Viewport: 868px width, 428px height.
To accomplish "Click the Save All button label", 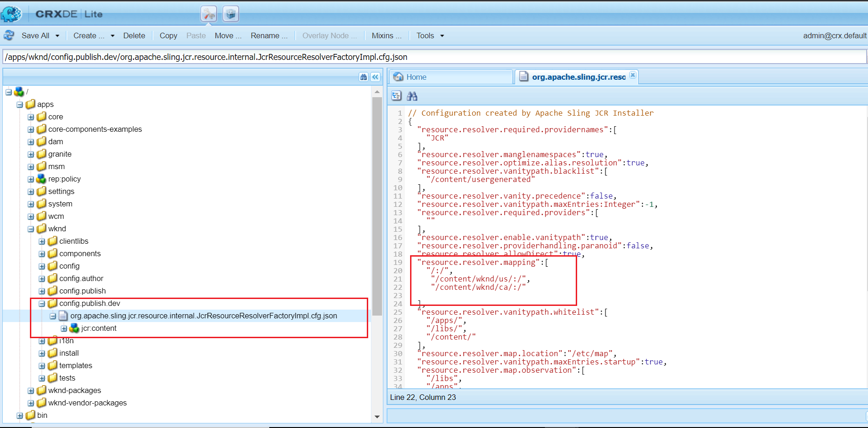I will [35, 35].
